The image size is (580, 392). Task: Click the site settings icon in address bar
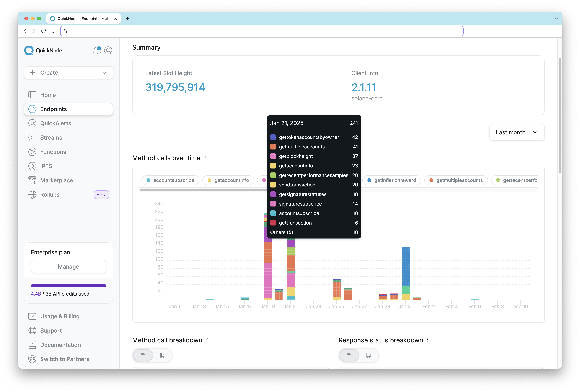[x=66, y=31]
